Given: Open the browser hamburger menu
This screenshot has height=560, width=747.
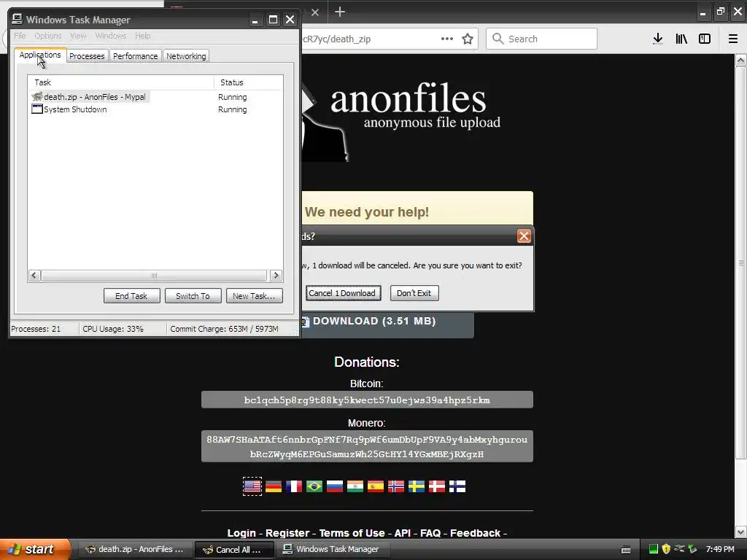Looking at the screenshot, I should [x=733, y=39].
